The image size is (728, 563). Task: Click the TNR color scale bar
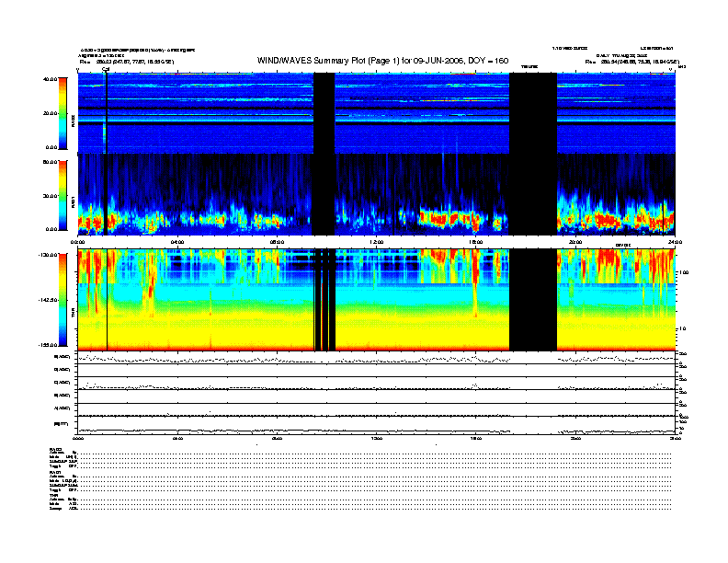pyautogui.click(x=63, y=300)
